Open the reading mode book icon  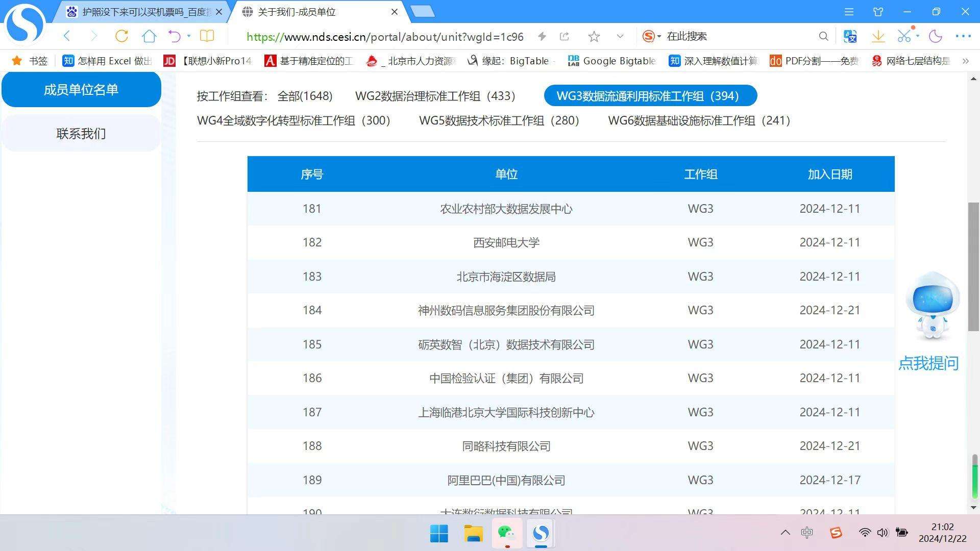[207, 36]
